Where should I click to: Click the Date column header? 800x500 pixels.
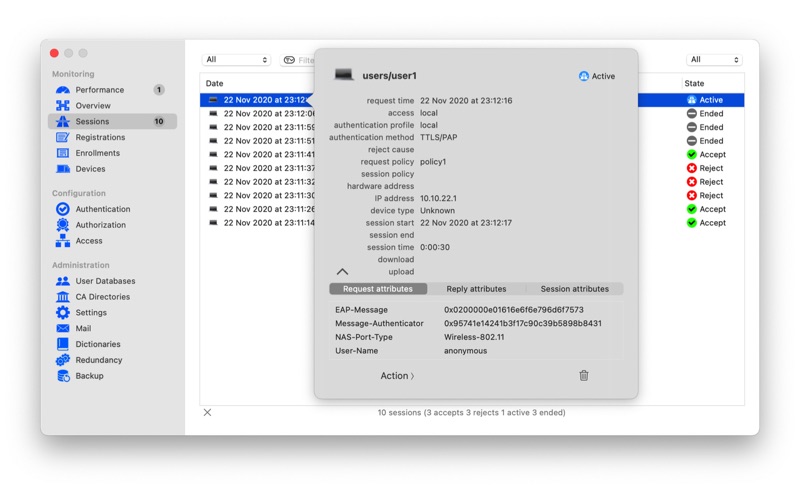(x=214, y=83)
